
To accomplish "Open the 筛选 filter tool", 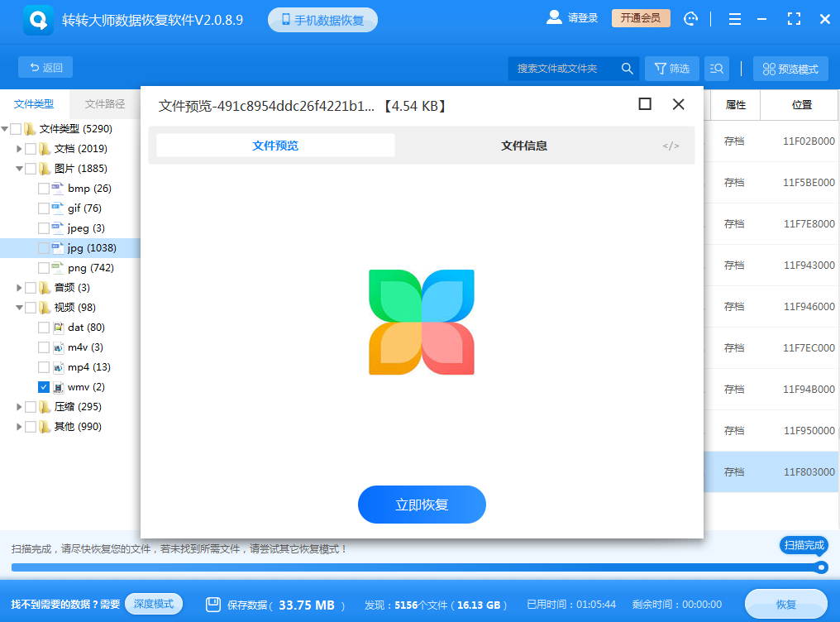I will click(671, 69).
